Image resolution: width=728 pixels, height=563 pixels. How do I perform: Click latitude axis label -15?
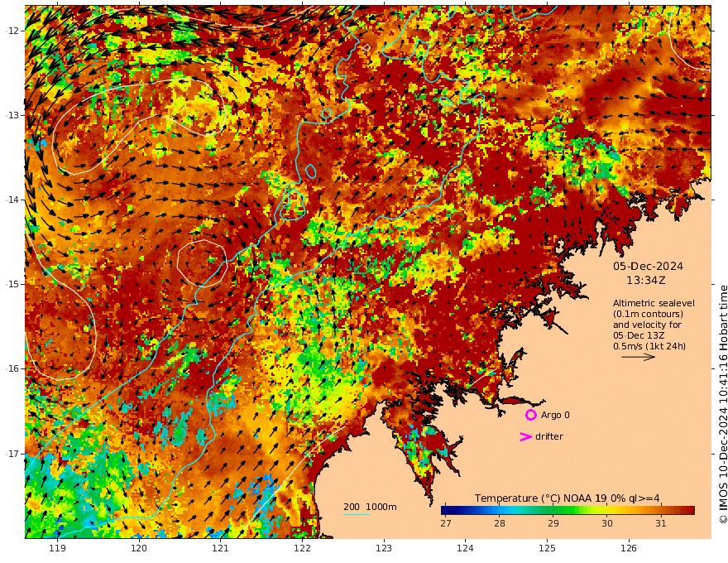pyautogui.click(x=12, y=284)
